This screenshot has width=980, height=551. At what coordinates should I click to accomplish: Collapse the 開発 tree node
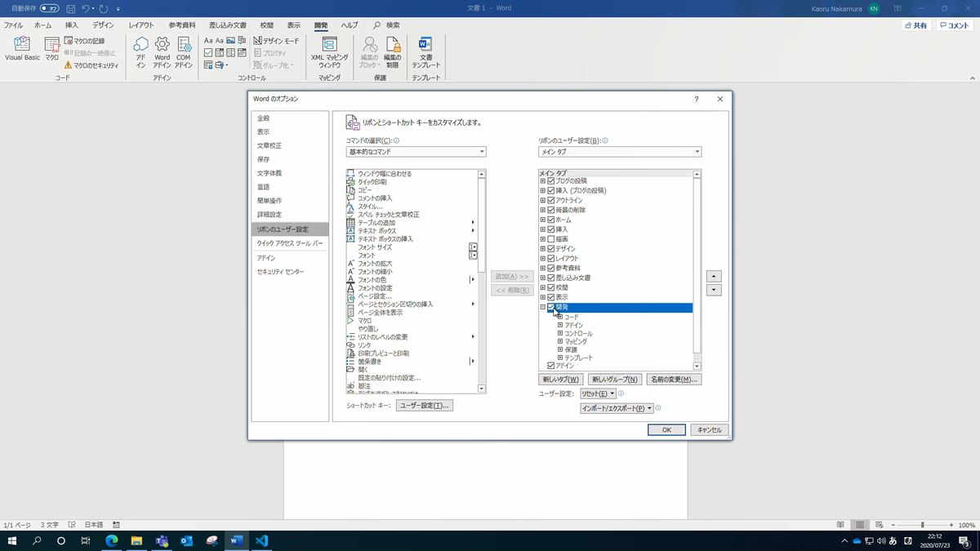542,308
